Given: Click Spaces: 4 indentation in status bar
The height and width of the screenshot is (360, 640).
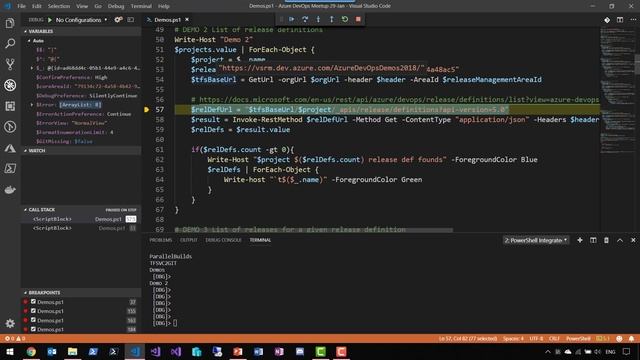Looking at the screenshot, I should pos(513,338).
